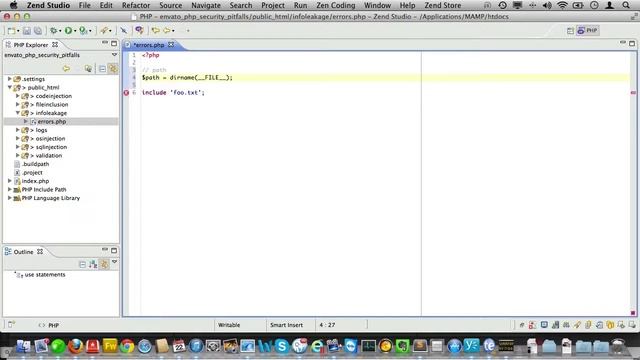Image resolution: width=640 pixels, height=360 pixels.
Task: Expand the fileinclusion folder
Action: 18,104
